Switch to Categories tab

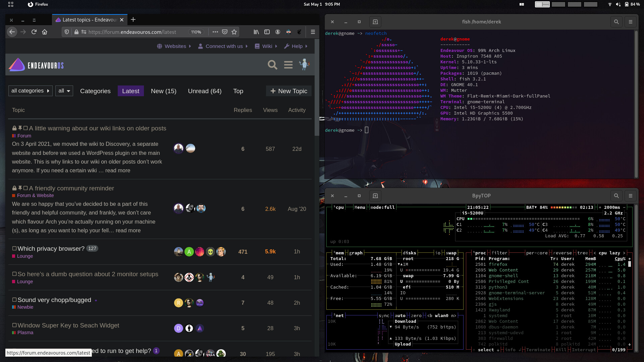(x=95, y=91)
